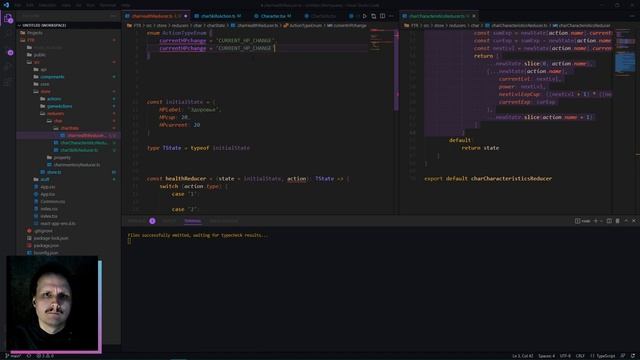Open More Actions ellipsis of the left editor group
Viewport: 640px width, 360px height.
point(391,16)
